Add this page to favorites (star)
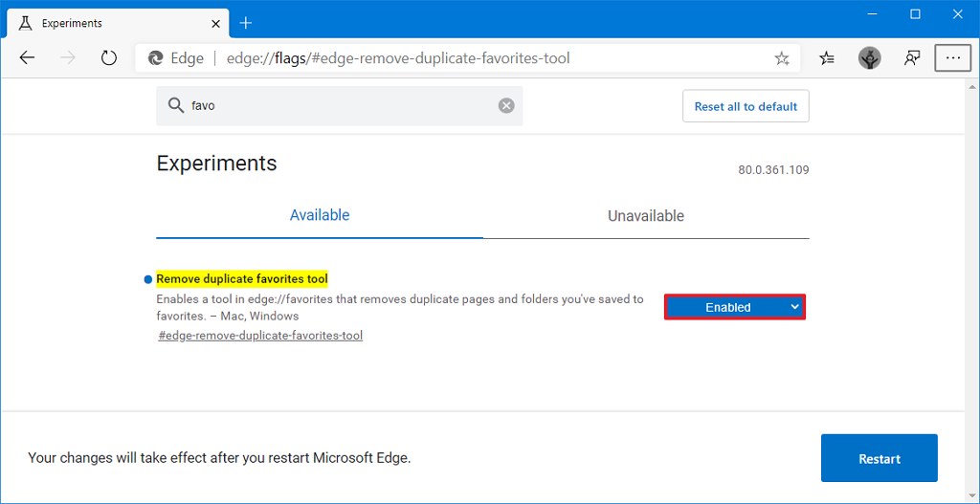Viewport: 980px width, 504px height. pos(781,58)
